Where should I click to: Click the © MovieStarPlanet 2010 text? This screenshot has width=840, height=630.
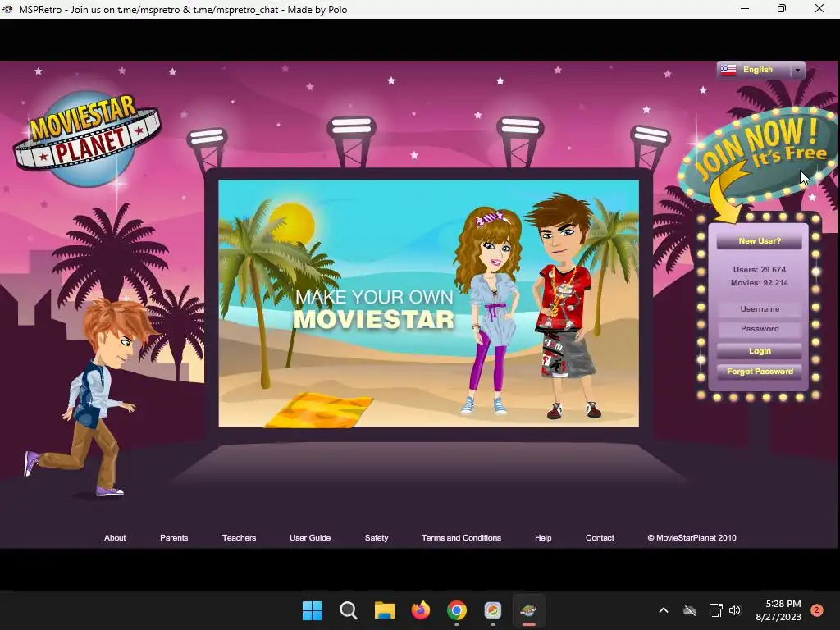click(692, 538)
